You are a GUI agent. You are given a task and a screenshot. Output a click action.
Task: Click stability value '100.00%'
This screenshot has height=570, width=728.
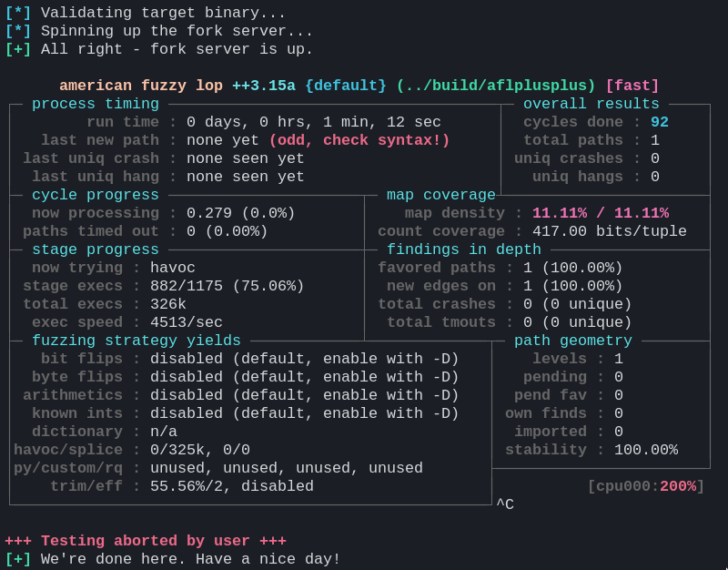pos(646,449)
